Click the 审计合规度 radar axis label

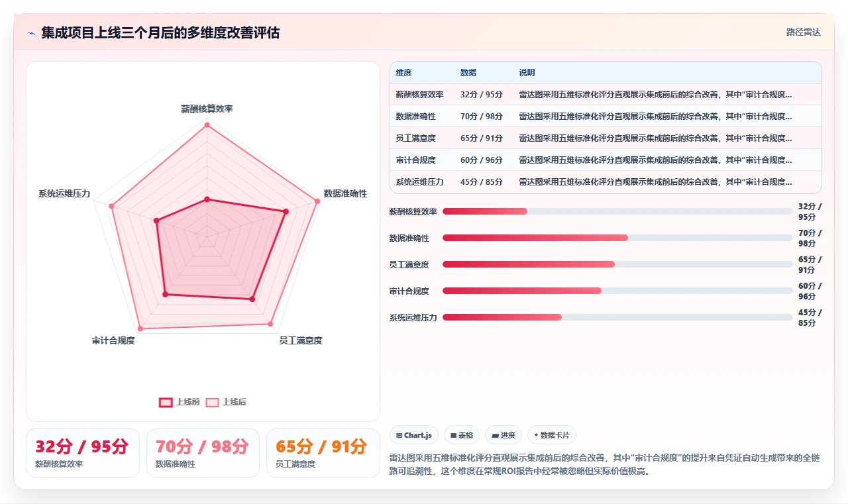pos(113,340)
